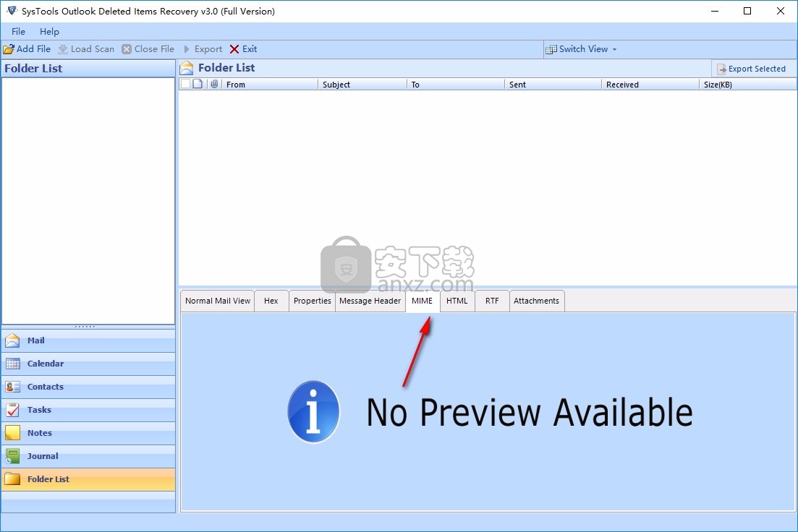Sort by the Received column header
Viewport: 798px width, 532px height.
[x=650, y=85]
